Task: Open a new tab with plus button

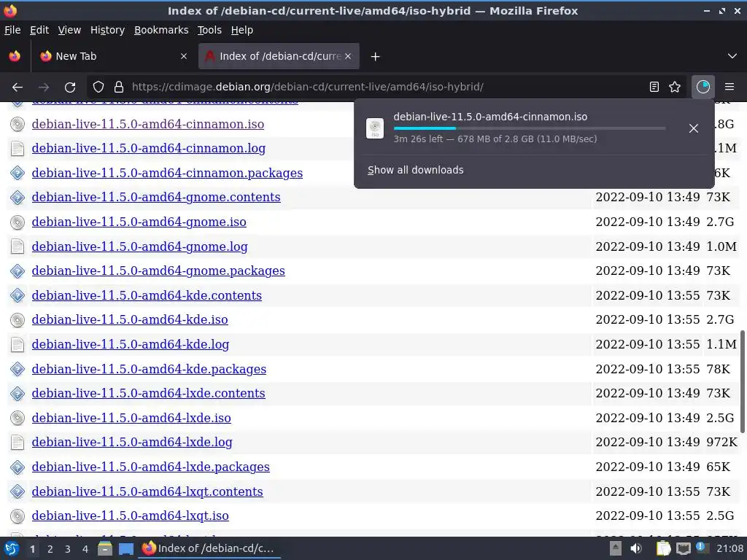Action: tap(376, 57)
